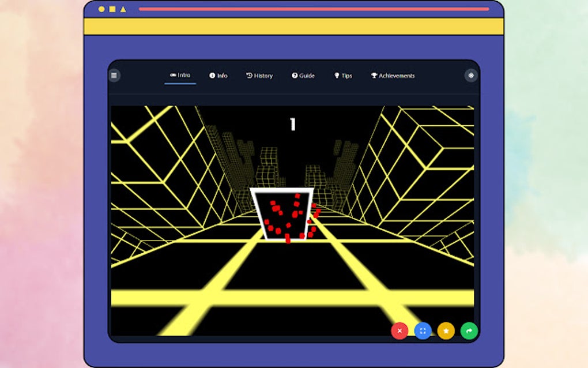
Task: Select the lightbulb icon beside Tips
Action: (337, 75)
